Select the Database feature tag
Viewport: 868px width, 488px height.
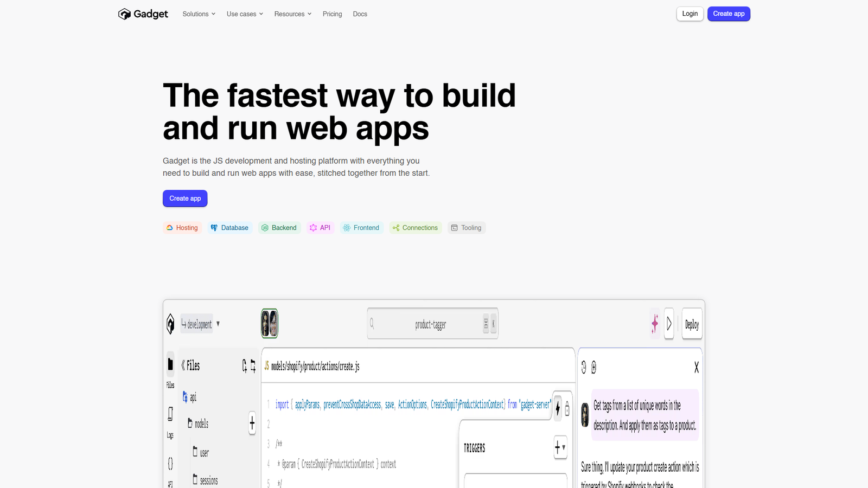[x=229, y=228]
